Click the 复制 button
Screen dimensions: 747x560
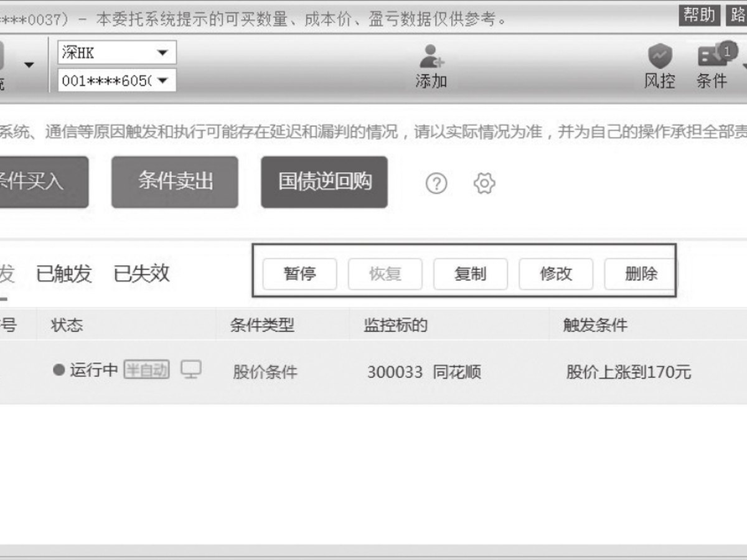pos(470,274)
